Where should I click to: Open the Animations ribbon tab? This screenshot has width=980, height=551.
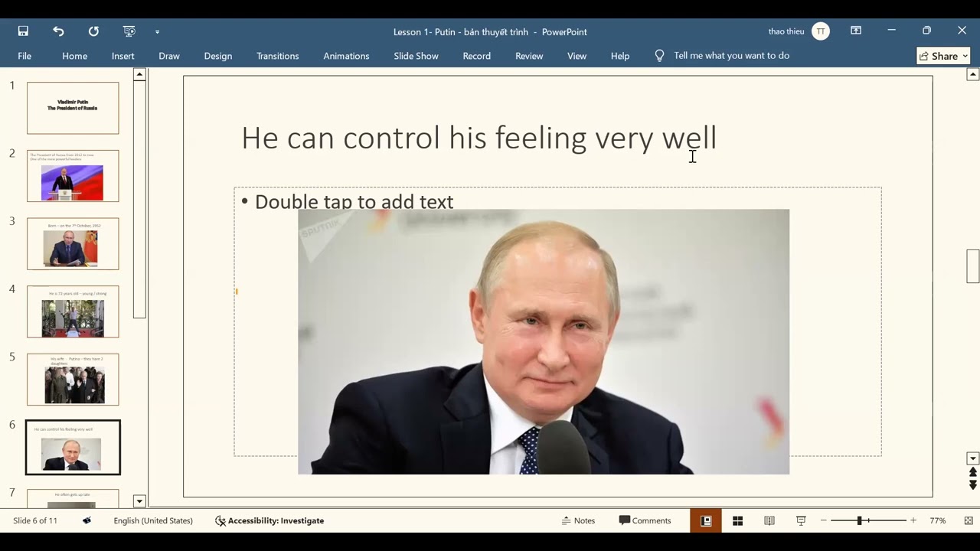click(346, 56)
